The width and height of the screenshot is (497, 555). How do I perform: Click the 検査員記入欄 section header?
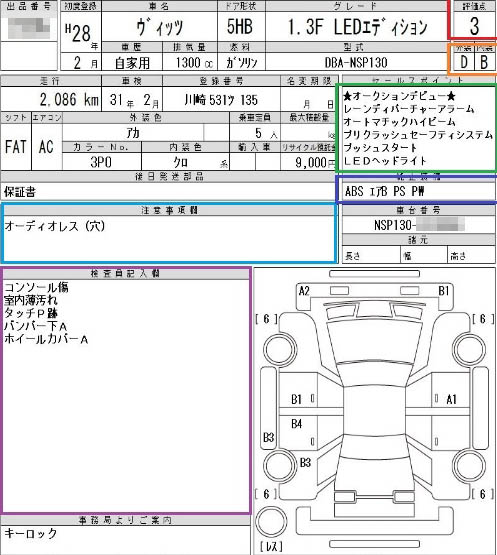click(125, 273)
